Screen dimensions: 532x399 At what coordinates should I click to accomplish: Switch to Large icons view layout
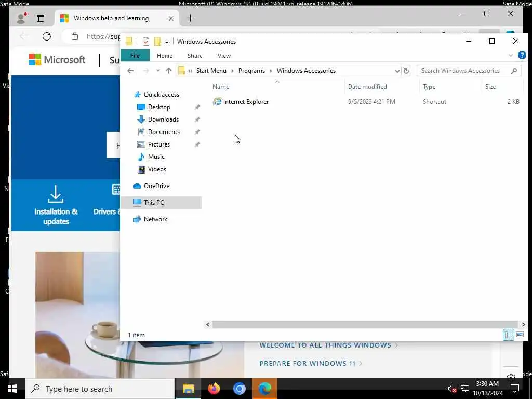[x=520, y=335]
